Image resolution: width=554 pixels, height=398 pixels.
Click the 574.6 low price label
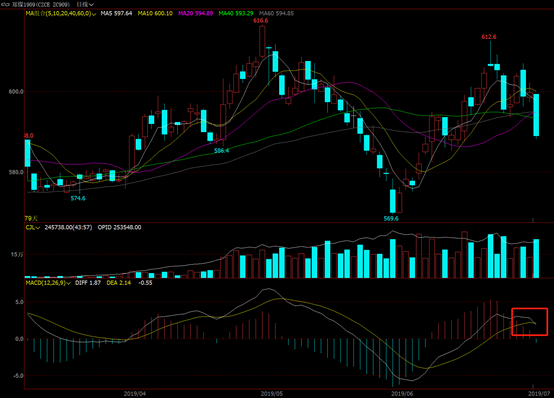[78, 198]
